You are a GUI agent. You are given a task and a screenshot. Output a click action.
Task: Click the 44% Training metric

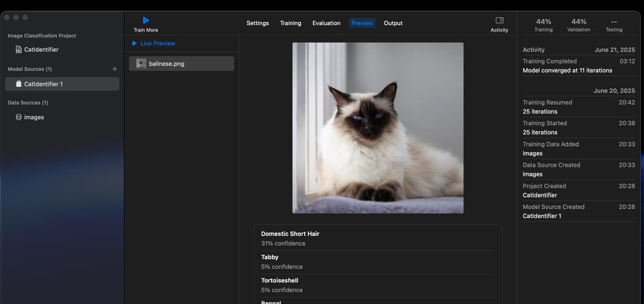[544, 25]
